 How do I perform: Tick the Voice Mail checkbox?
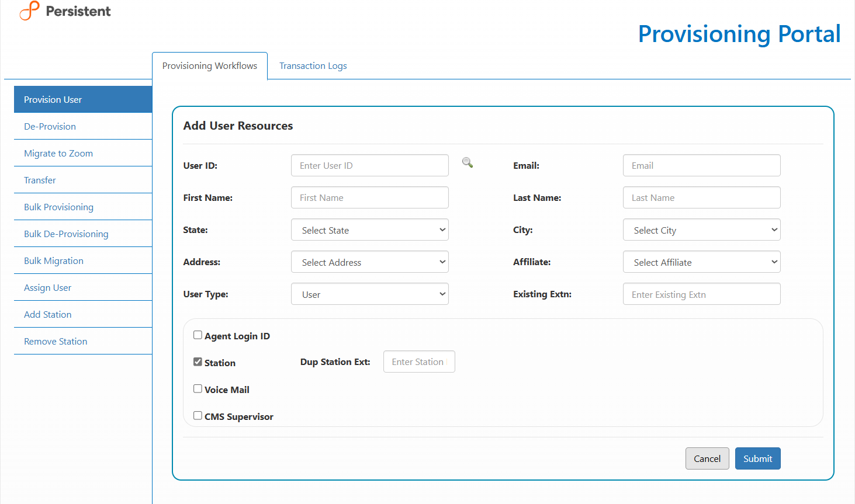pos(198,389)
